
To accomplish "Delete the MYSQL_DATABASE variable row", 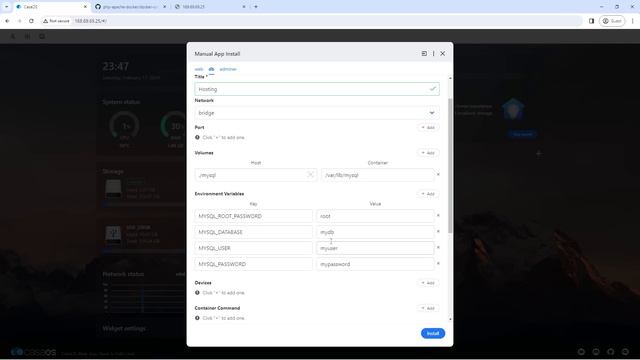I will [x=438, y=231].
